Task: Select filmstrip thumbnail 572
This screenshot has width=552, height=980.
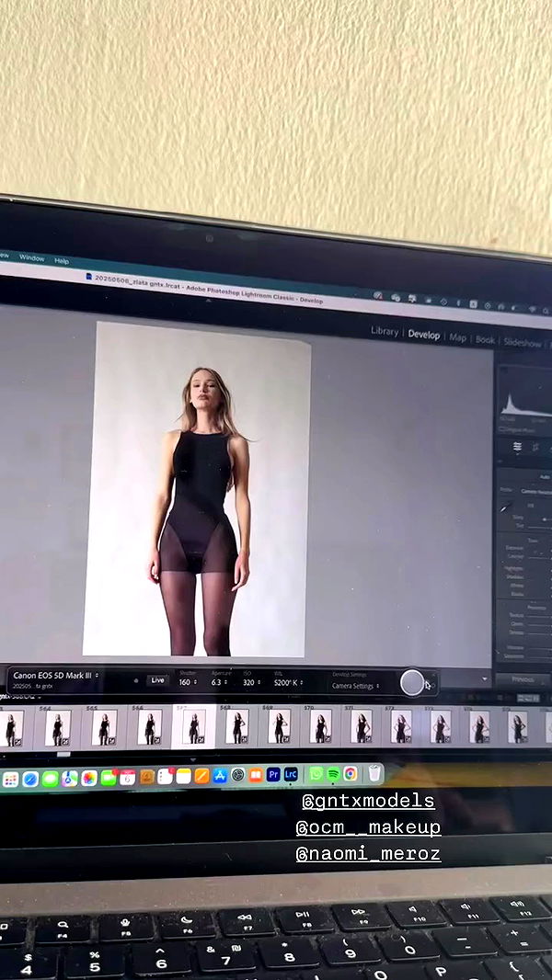Action: point(401,727)
